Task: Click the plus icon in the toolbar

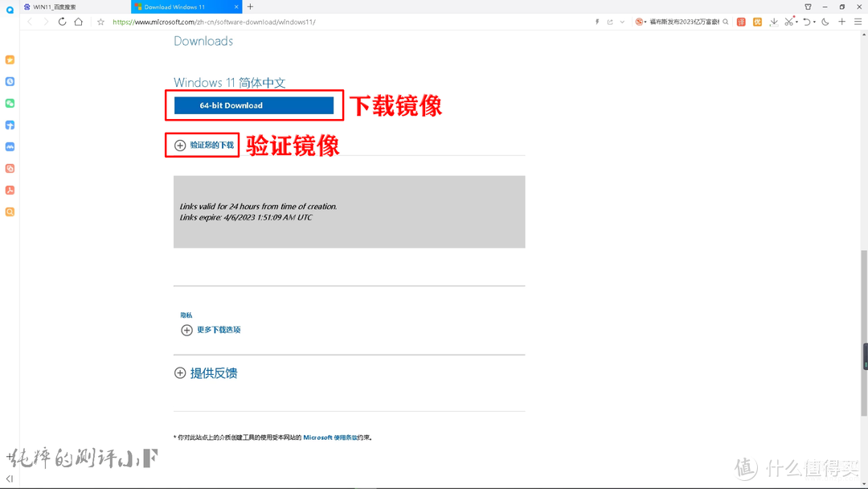Action: coord(842,23)
